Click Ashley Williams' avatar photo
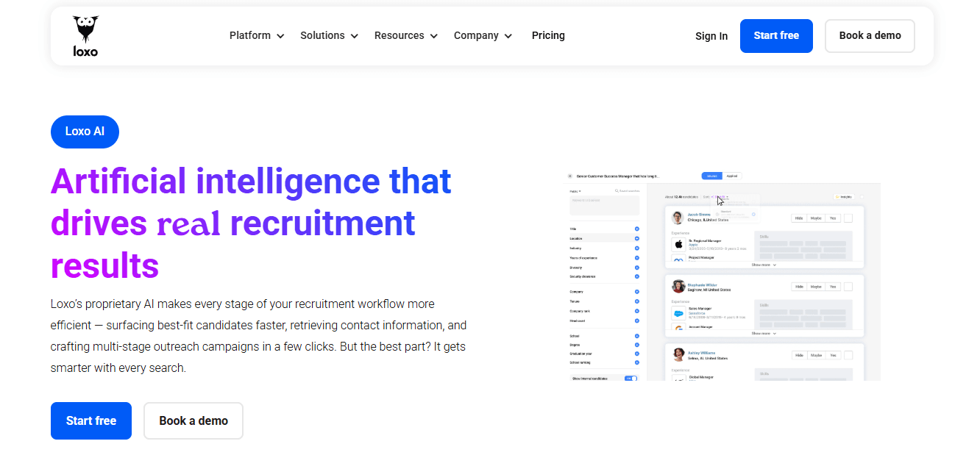Image resolution: width=980 pixels, height=455 pixels. point(678,354)
